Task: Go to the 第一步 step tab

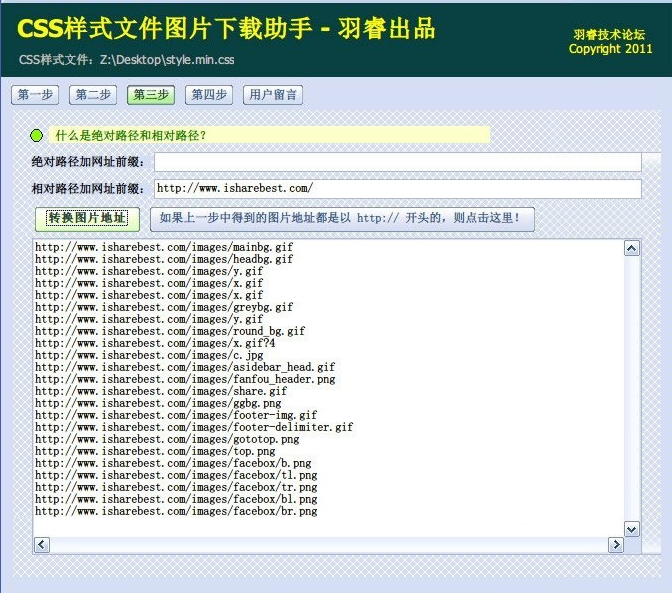Action: pos(35,95)
